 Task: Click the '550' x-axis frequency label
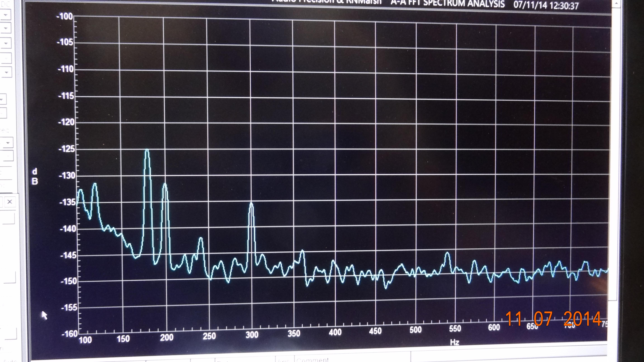(x=455, y=328)
